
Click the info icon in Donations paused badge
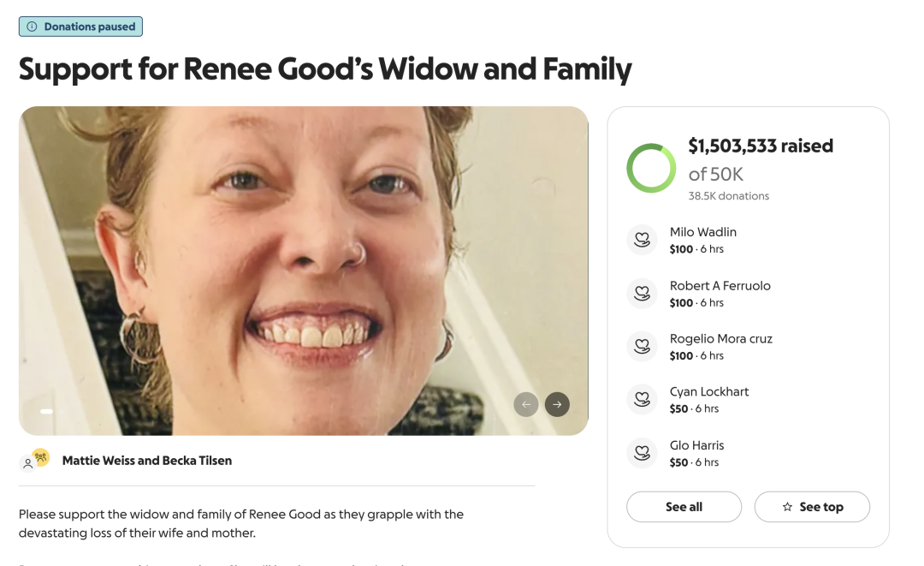pyautogui.click(x=33, y=27)
